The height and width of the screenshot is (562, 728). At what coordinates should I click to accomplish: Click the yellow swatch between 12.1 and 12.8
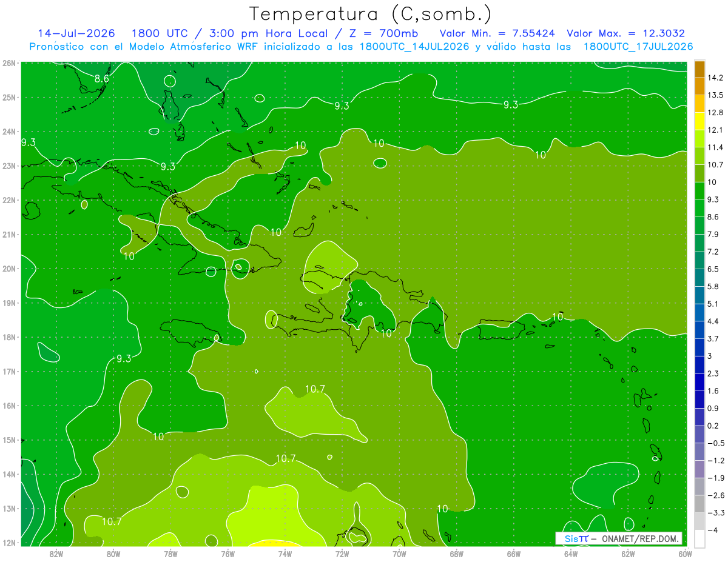point(699,121)
